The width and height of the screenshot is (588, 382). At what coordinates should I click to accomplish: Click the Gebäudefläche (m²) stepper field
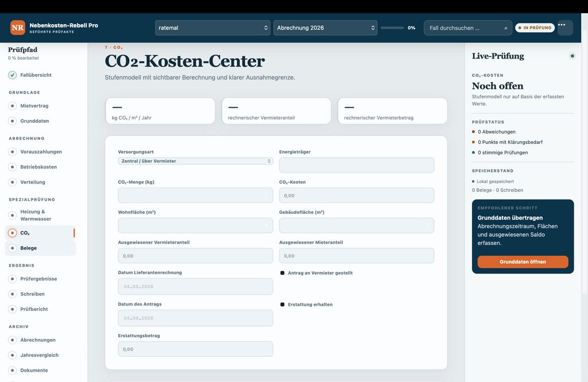357,225
